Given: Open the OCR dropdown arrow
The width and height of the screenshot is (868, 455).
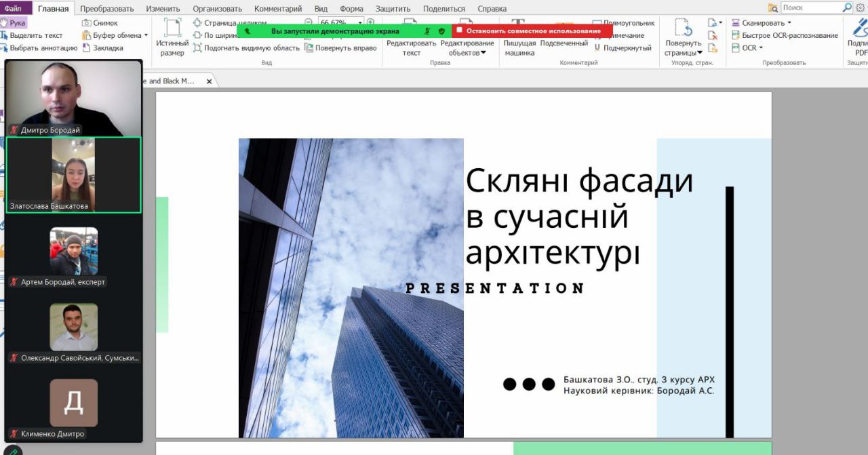Looking at the screenshot, I should point(761,48).
